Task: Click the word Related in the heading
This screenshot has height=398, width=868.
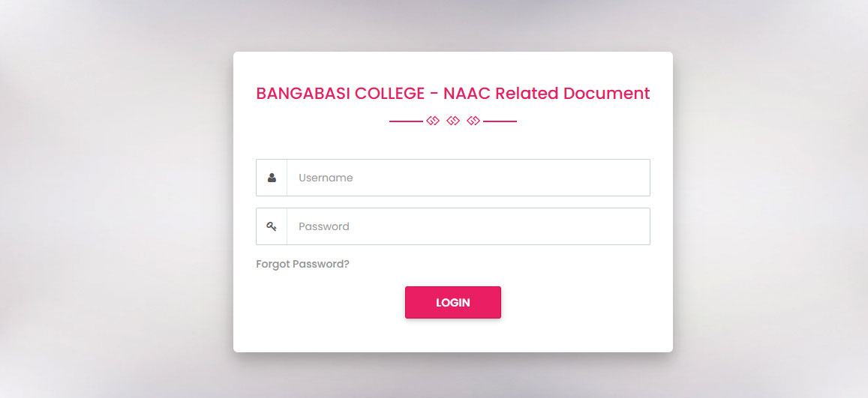Action: [527, 94]
